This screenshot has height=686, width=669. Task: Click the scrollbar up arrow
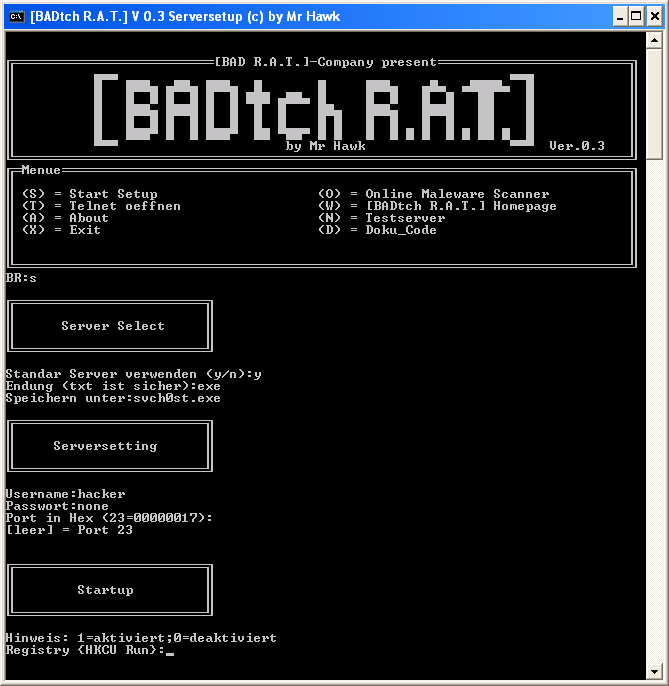(x=654, y=39)
